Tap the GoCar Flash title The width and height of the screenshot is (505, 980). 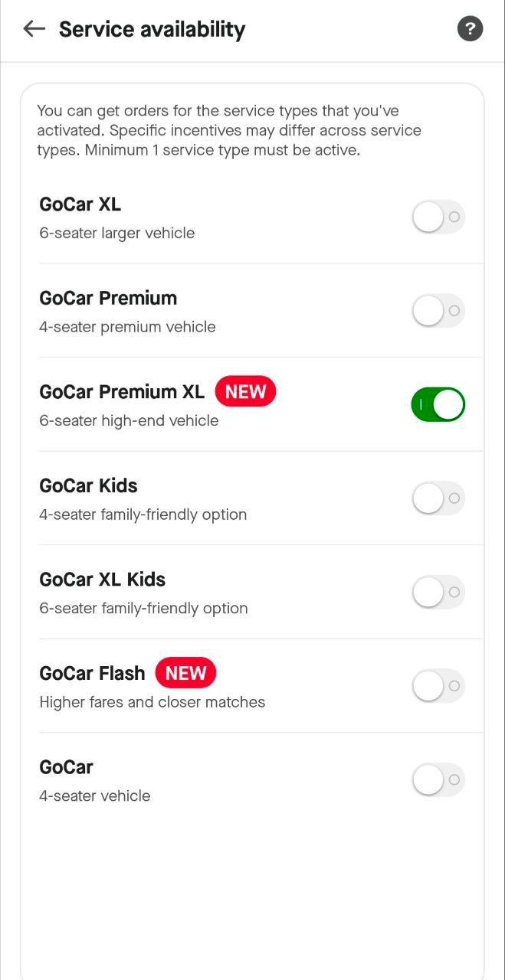[x=92, y=673]
